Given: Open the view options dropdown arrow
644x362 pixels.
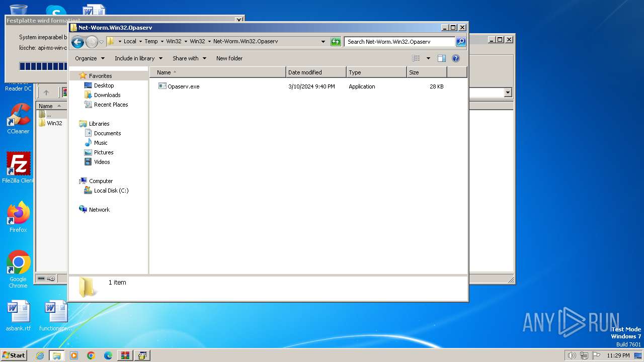Looking at the screenshot, I should [428, 58].
